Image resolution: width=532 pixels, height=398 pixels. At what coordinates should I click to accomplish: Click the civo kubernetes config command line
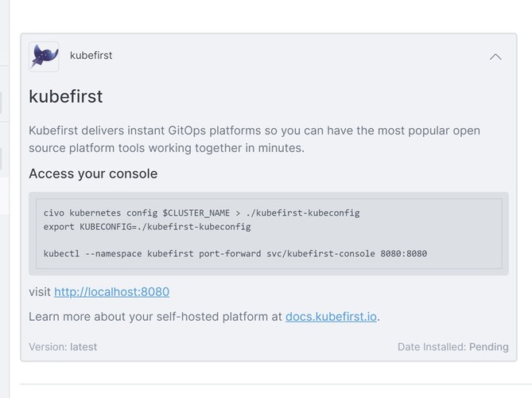(x=201, y=213)
